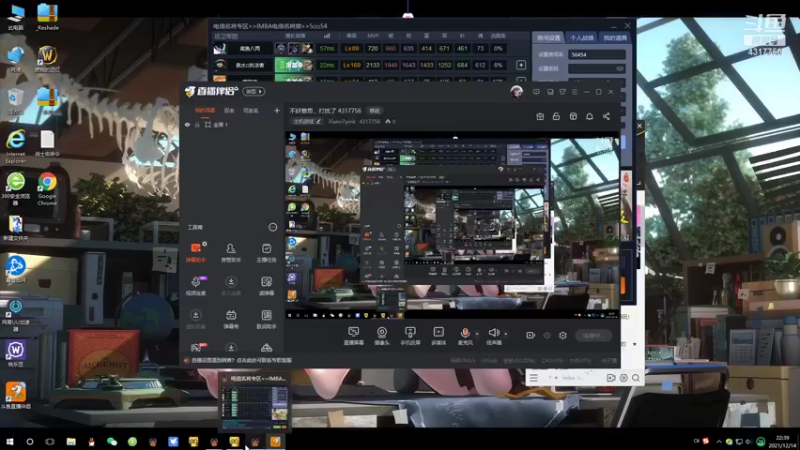The width and height of the screenshot is (800, 450).
Task: Toggle the room lock icon above preview
Action: (x=556, y=116)
